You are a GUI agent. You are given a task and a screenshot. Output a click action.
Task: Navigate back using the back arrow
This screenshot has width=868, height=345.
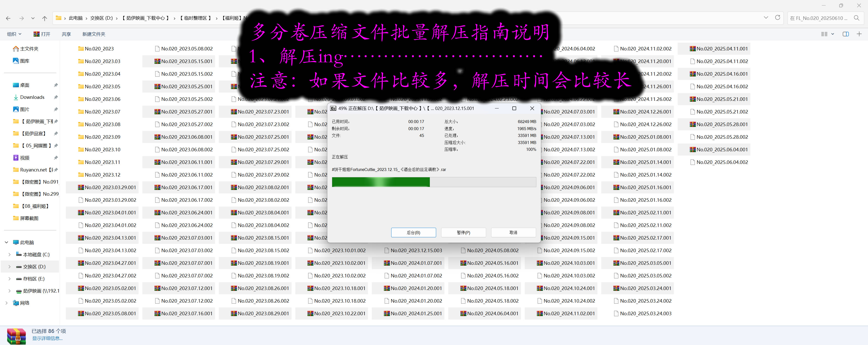pyautogui.click(x=8, y=18)
